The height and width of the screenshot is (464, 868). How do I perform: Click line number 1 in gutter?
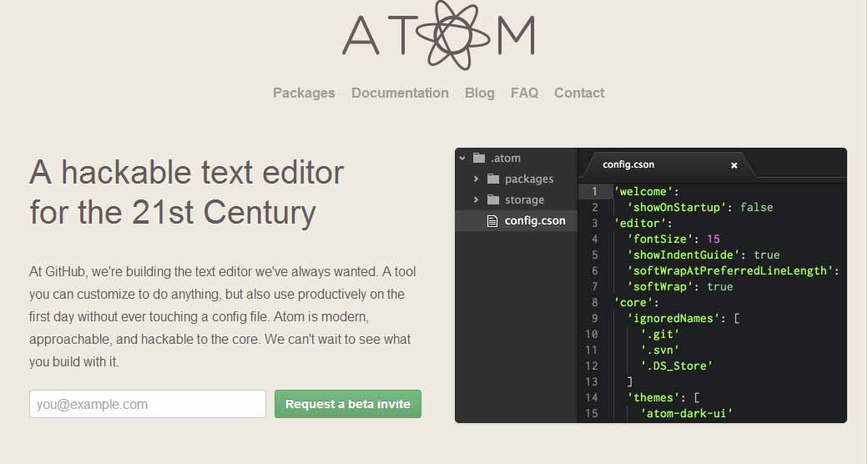594,192
